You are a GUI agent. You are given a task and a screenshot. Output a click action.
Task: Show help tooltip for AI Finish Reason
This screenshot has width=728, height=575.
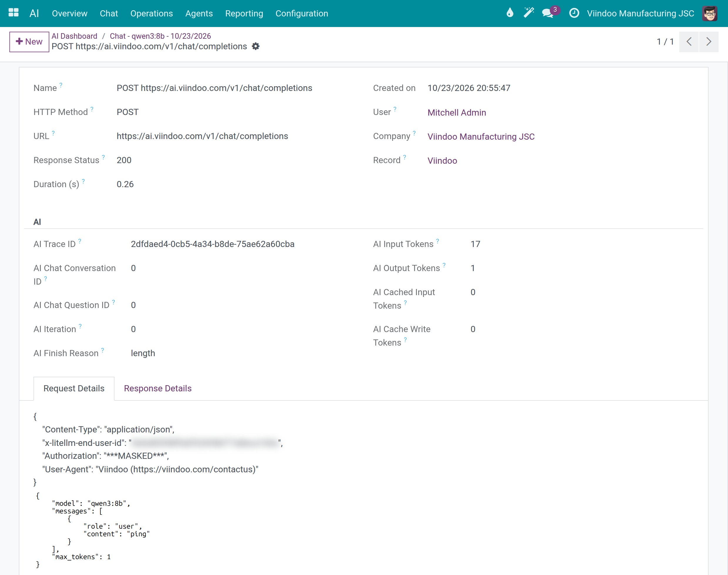point(102,350)
